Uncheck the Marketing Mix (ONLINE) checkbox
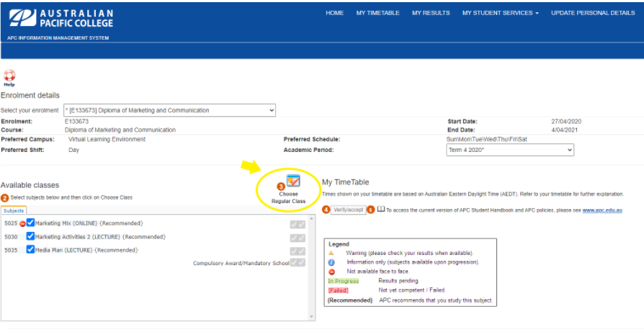This screenshot has height=330, width=644. (30, 223)
